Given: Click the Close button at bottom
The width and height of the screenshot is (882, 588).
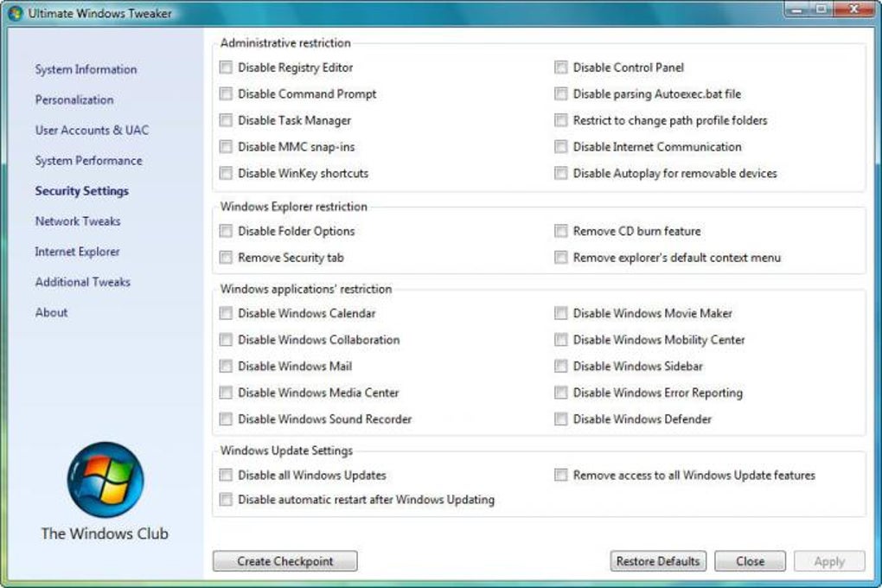Looking at the screenshot, I should point(750,561).
